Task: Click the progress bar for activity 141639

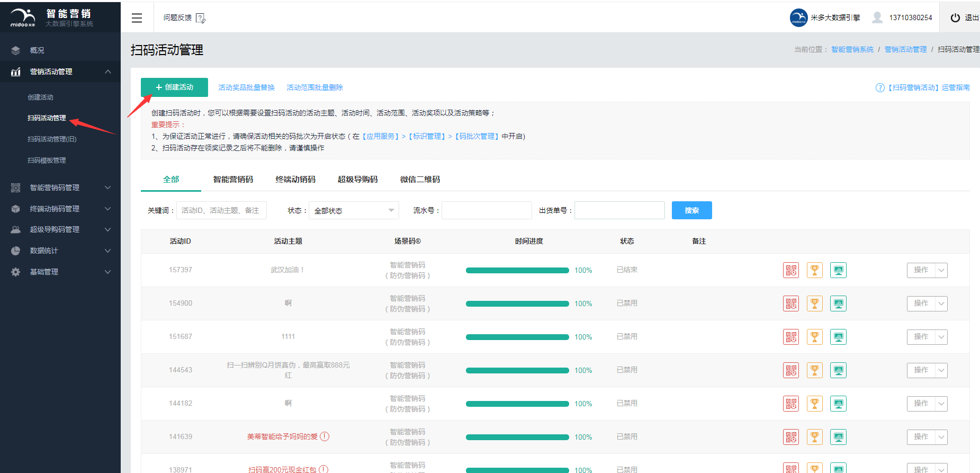Action: pos(517,437)
